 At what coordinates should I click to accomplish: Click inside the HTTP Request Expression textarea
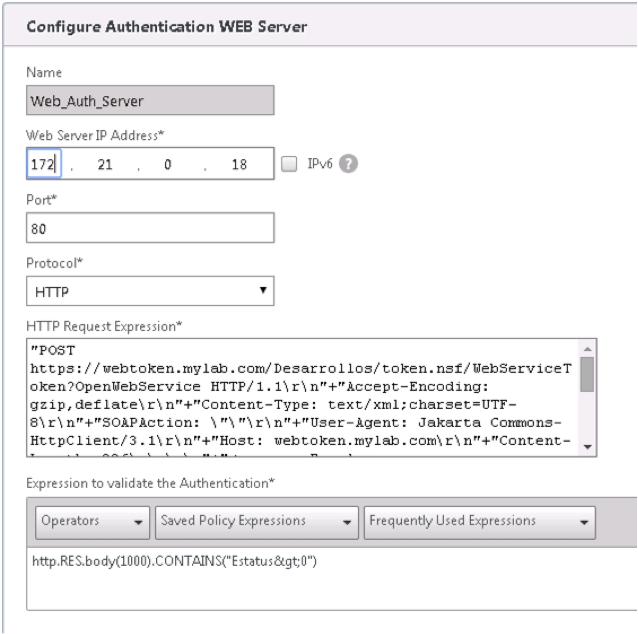(300, 396)
